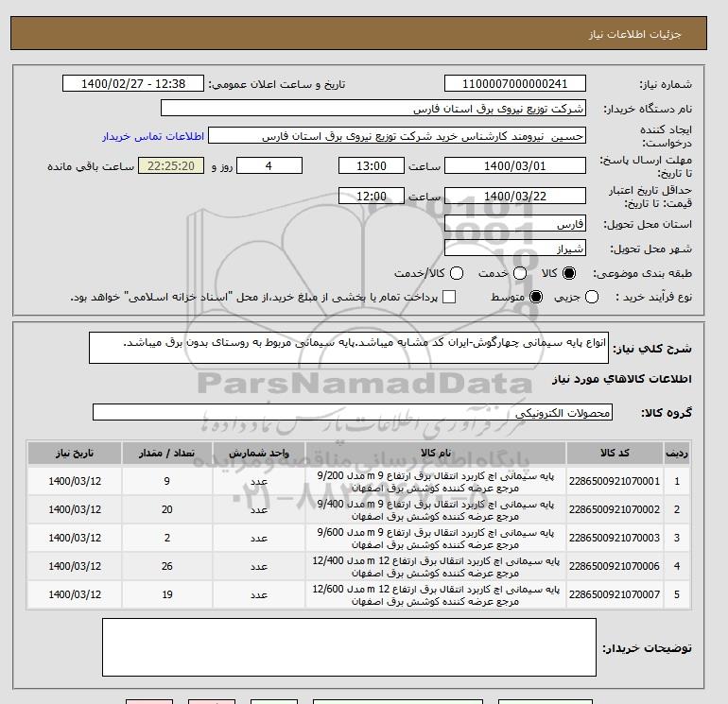Click quantity 9 in the first row
This screenshot has width=728, height=704.
click(166, 481)
